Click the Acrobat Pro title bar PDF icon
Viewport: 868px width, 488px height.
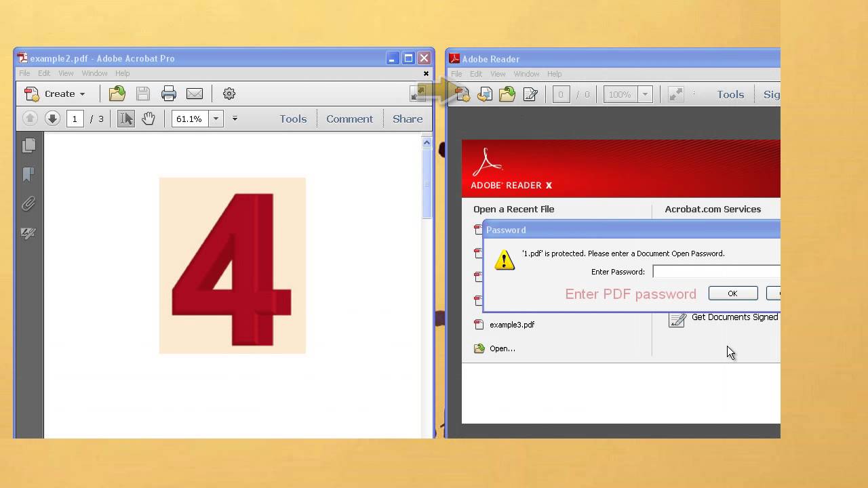click(x=22, y=58)
